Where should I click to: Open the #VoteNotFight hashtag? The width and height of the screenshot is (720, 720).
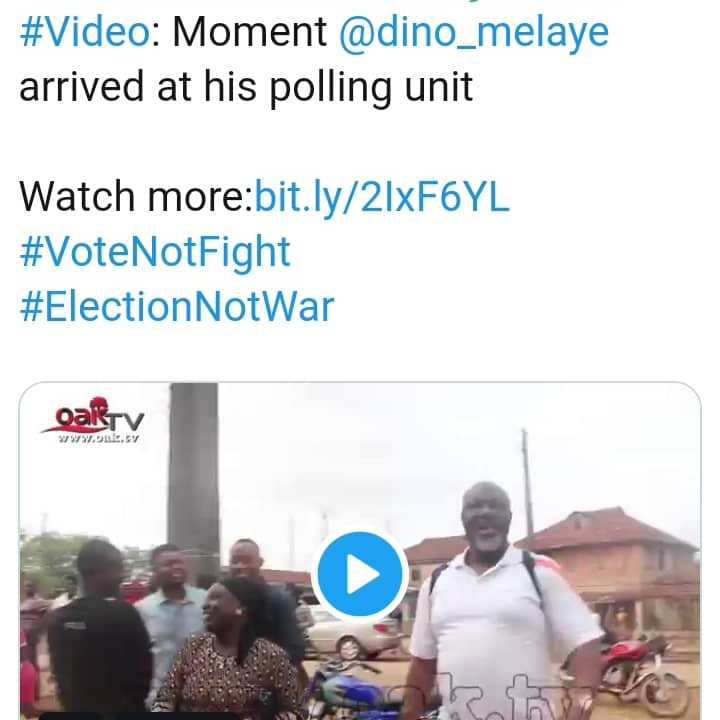coord(155,251)
